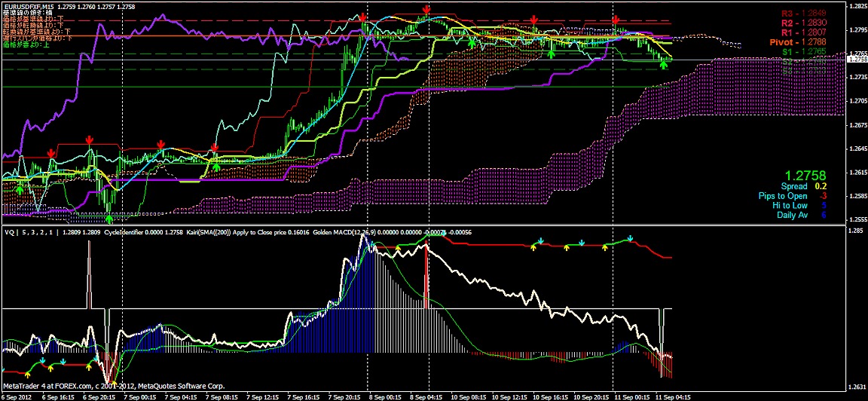Select the leftmost green up arrow on price chart
This screenshot has width=868, height=401.
[x=20, y=188]
